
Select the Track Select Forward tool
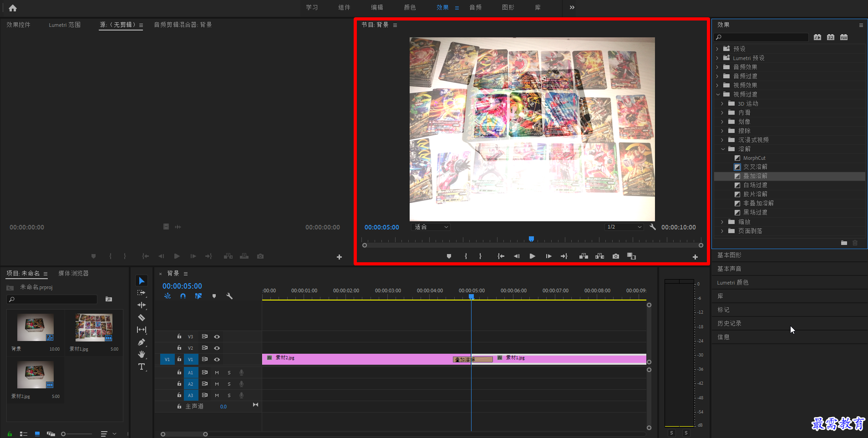point(142,293)
